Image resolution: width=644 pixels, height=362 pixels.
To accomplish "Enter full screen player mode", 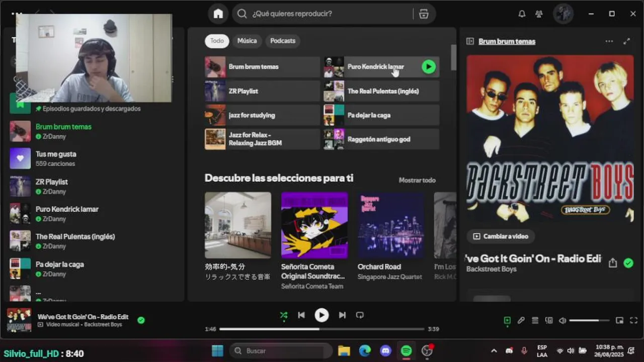I will pyautogui.click(x=633, y=320).
